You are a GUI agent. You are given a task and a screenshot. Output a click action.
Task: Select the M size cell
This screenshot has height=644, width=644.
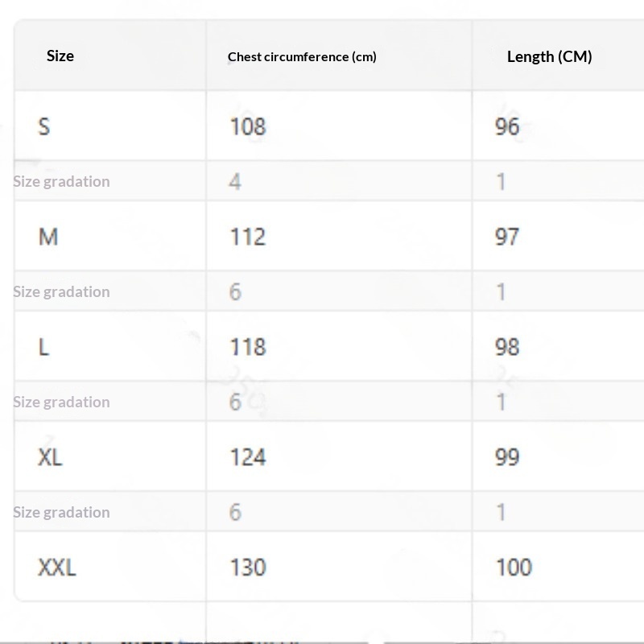point(48,237)
